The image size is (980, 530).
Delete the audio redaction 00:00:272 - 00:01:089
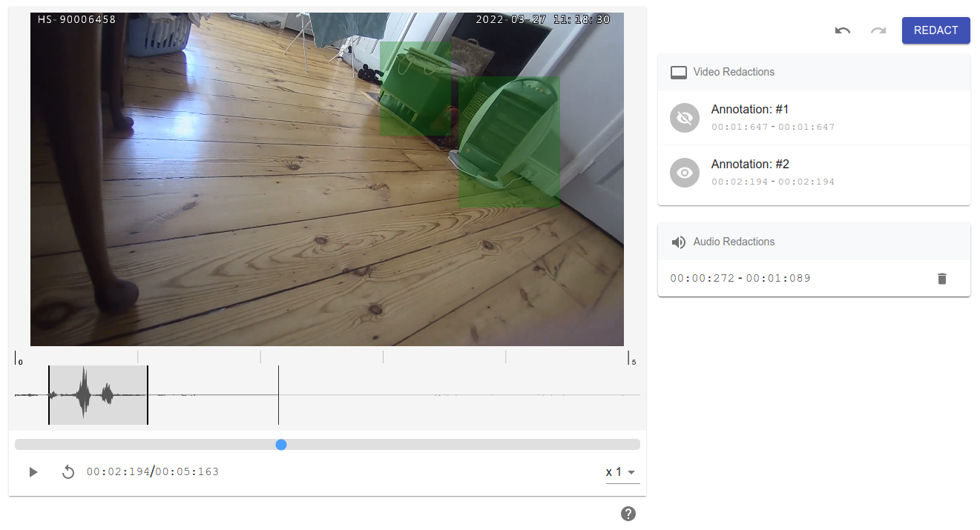[942, 279]
